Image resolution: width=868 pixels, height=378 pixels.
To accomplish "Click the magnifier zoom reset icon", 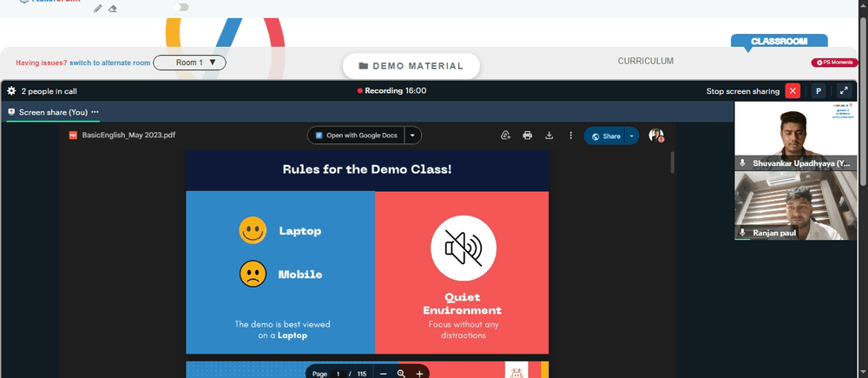I will tap(401, 374).
